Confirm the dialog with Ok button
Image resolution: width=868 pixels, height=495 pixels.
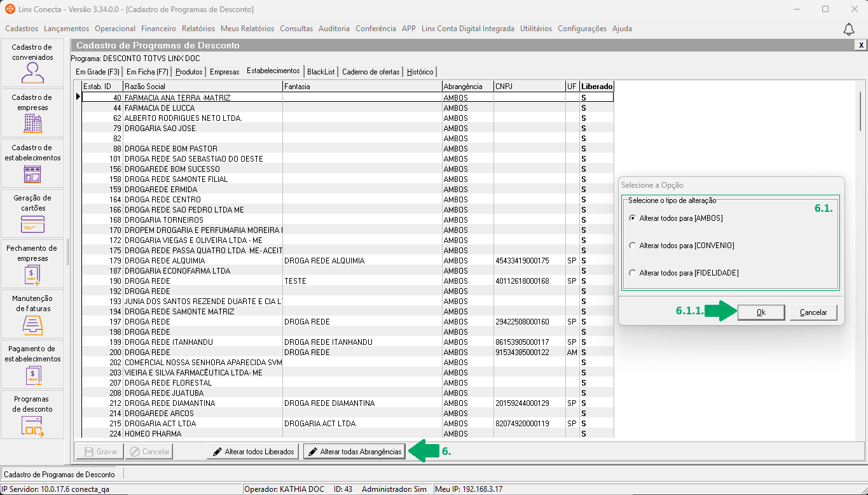(761, 312)
